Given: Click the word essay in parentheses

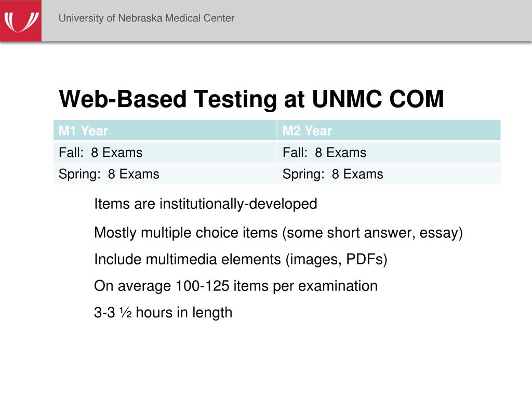Looking at the screenshot, I should (x=439, y=233).
